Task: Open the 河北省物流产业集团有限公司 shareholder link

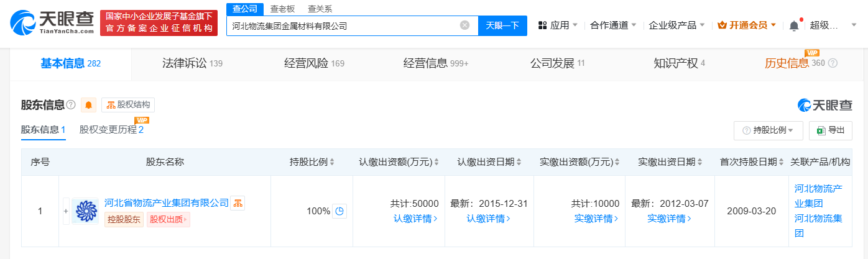Action: coord(167,202)
